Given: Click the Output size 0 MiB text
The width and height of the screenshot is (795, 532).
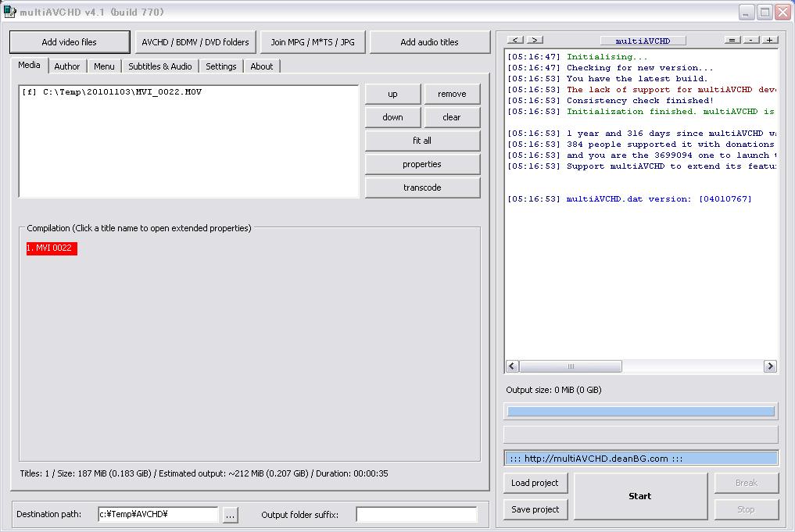Looking at the screenshot, I should coord(553,390).
